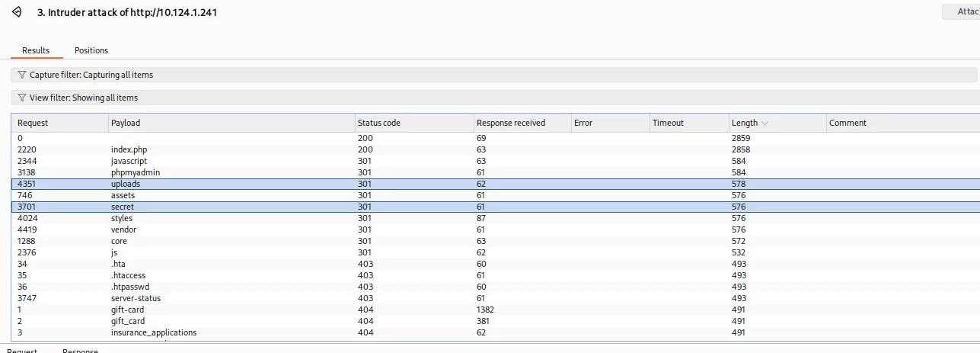Sort by the Payload column header
This screenshot has height=353, width=980.
126,123
